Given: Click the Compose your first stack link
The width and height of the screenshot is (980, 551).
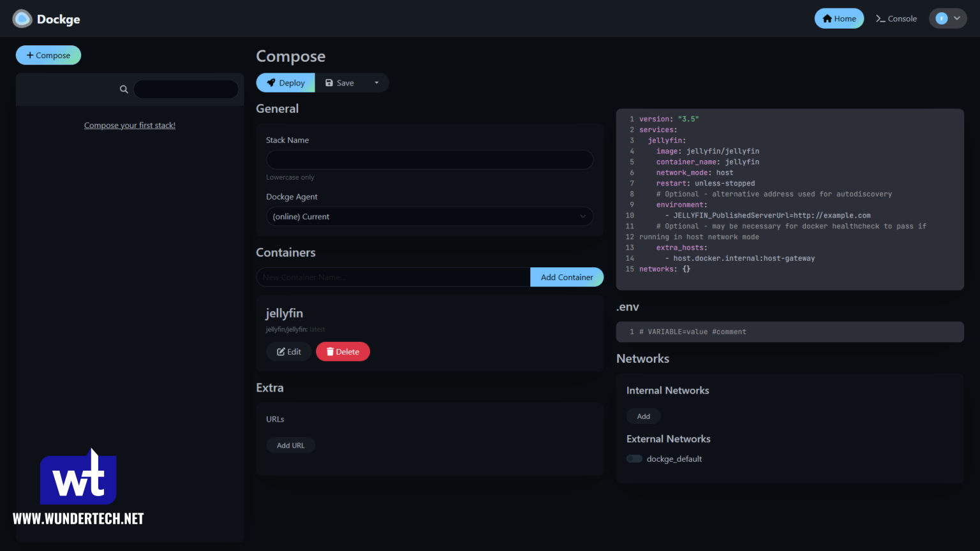Looking at the screenshot, I should 130,125.
